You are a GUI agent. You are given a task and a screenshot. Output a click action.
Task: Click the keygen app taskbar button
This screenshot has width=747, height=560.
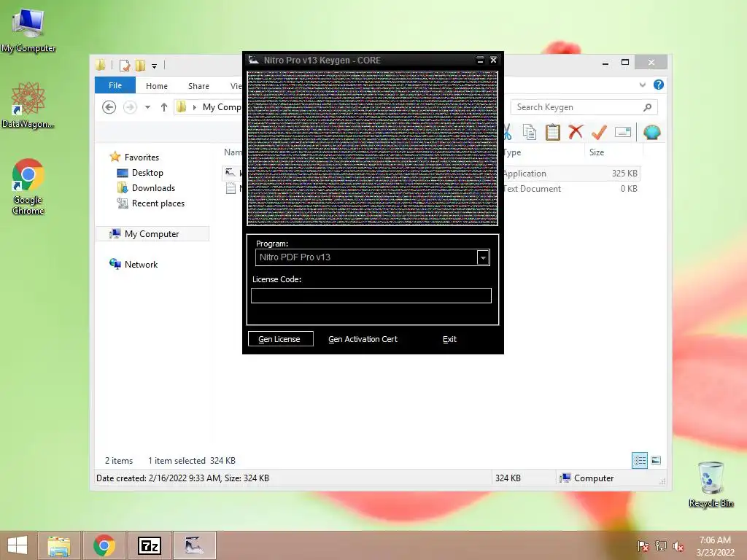[194, 545]
